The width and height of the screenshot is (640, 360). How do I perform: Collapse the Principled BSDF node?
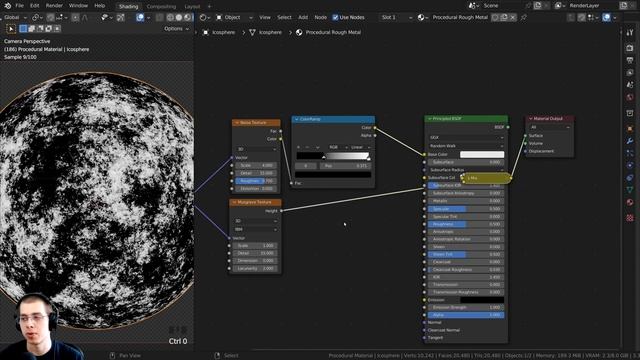pos(429,118)
